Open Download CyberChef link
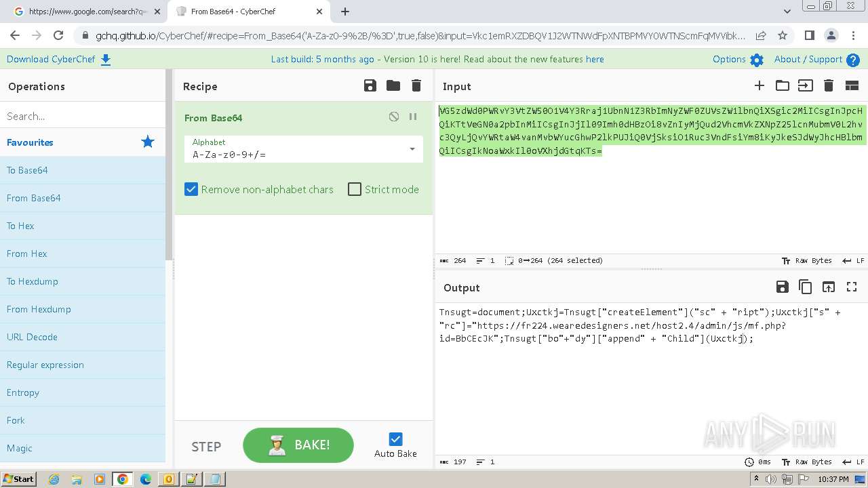This screenshot has width=868, height=488. [x=51, y=59]
